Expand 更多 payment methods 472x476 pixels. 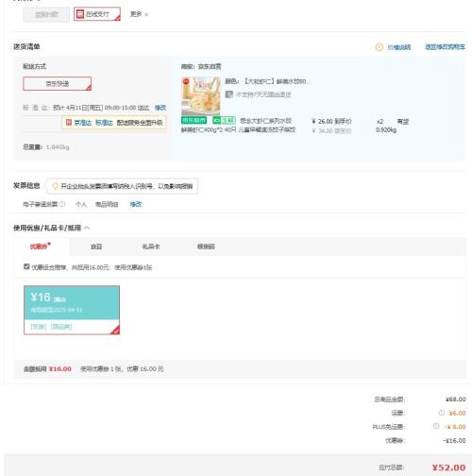pos(139,14)
